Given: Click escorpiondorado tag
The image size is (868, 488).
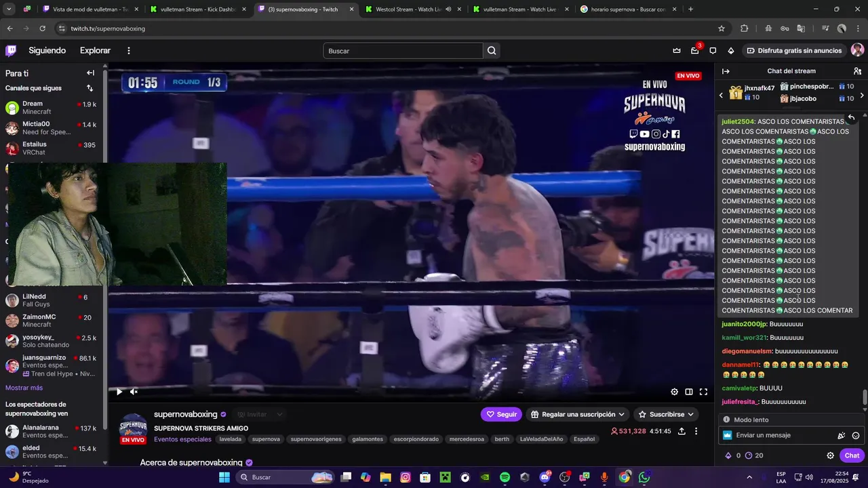Looking at the screenshot, I should 416,439.
